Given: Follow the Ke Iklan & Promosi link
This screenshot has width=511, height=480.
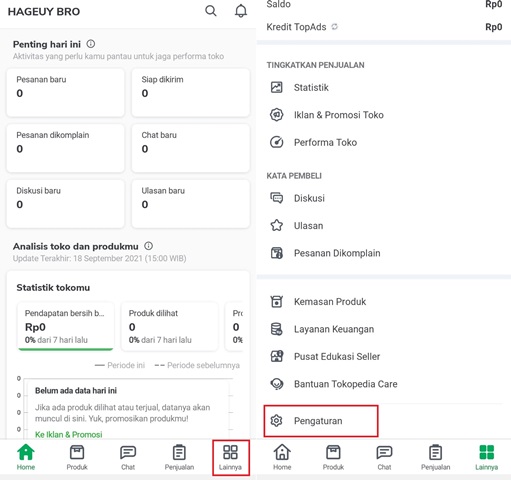Looking at the screenshot, I should (x=69, y=434).
